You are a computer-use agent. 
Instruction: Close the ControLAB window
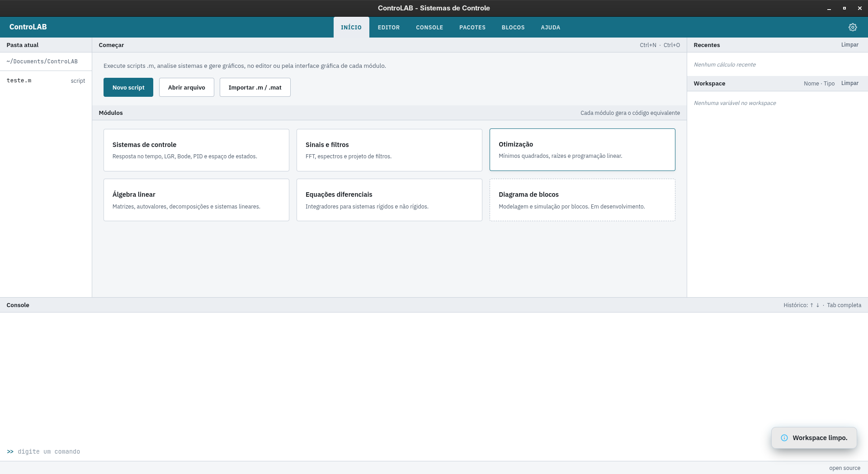pyautogui.click(x=860, y=8)
